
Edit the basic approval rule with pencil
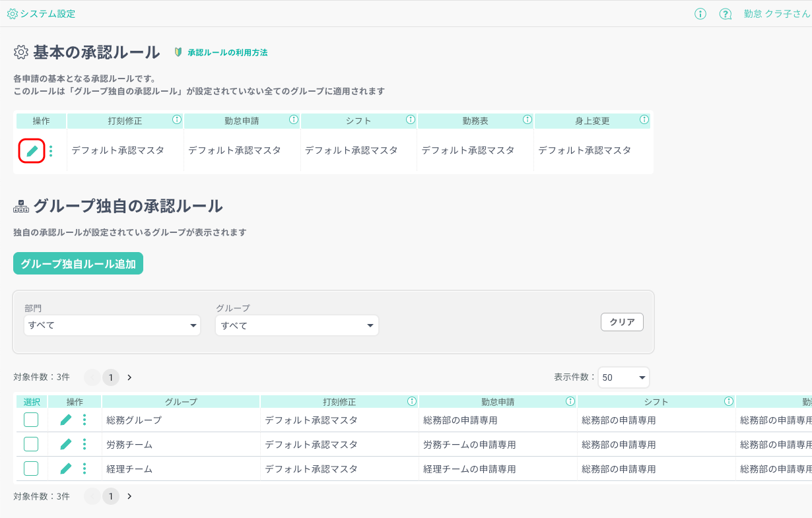(x=32, y=151)
